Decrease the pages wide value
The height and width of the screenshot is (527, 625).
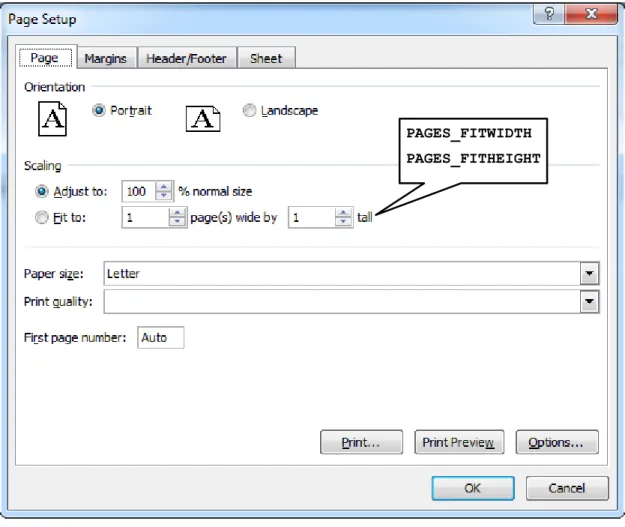(177, 222)
